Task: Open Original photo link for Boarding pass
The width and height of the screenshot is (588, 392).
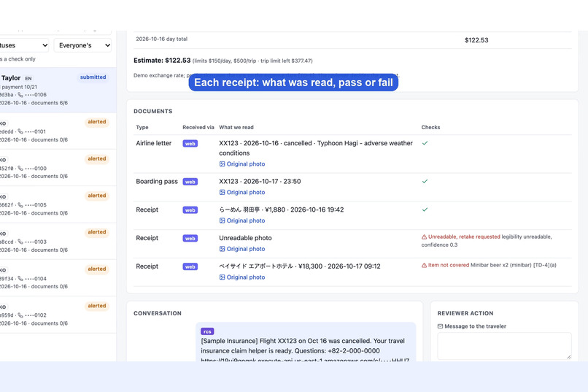Action: (242, 192)
